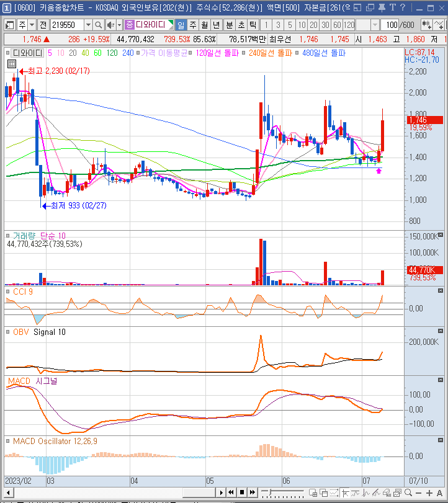Click the collapse icon of CCI panel

pos(441,291)
